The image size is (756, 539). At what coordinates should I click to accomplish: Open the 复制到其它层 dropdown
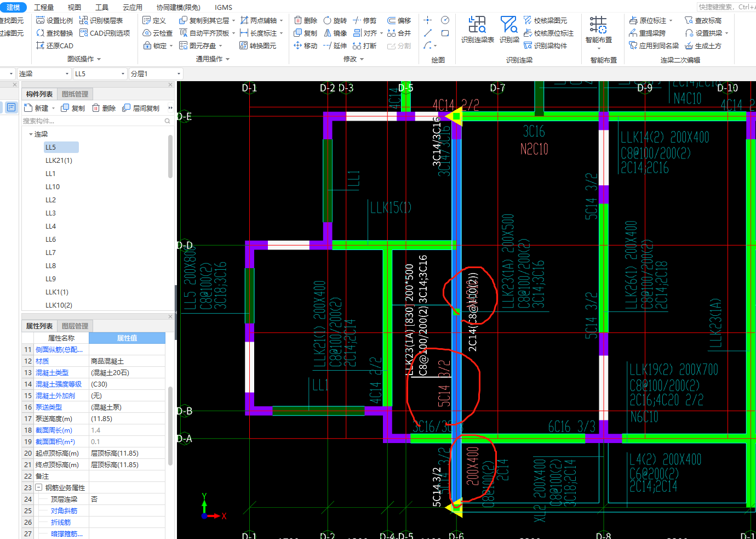pyautogui.click(x=233, y=20)
